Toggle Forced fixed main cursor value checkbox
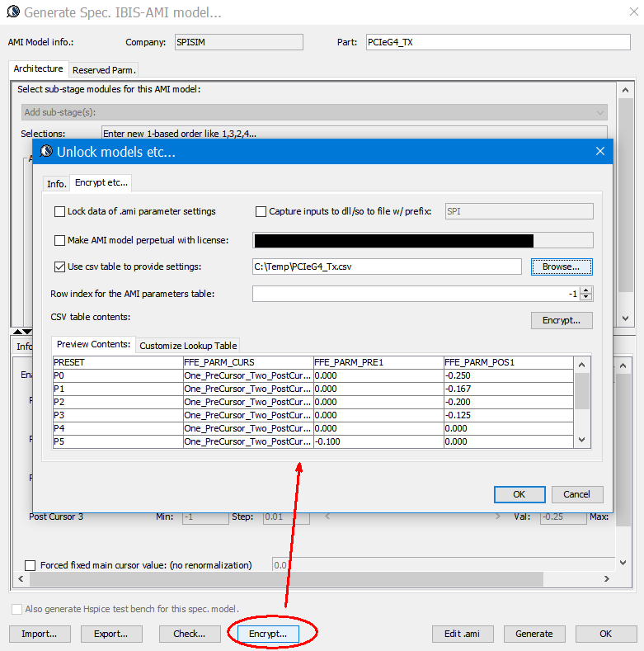644x651 pixels. [31, 565]
